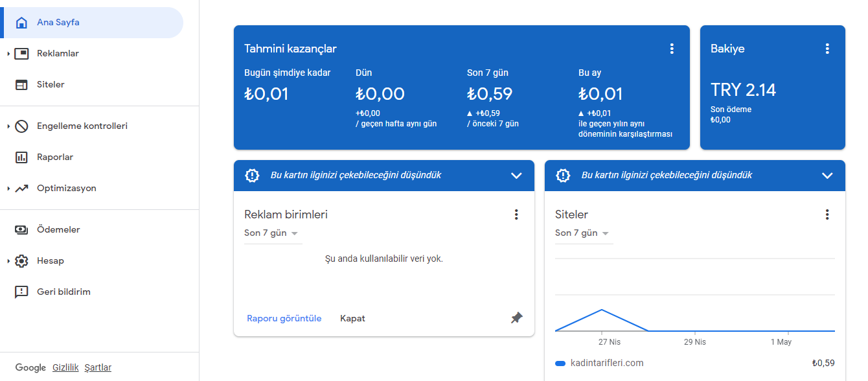
Task: Expand the Reklamlar tree arrow
Action: [x=8, y=54]
